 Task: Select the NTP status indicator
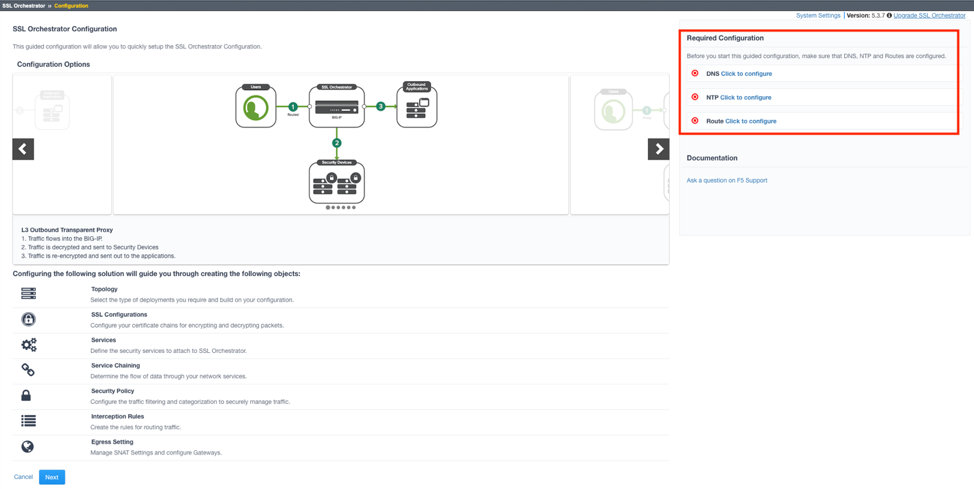pyautogui.click(x=695, y=97)
